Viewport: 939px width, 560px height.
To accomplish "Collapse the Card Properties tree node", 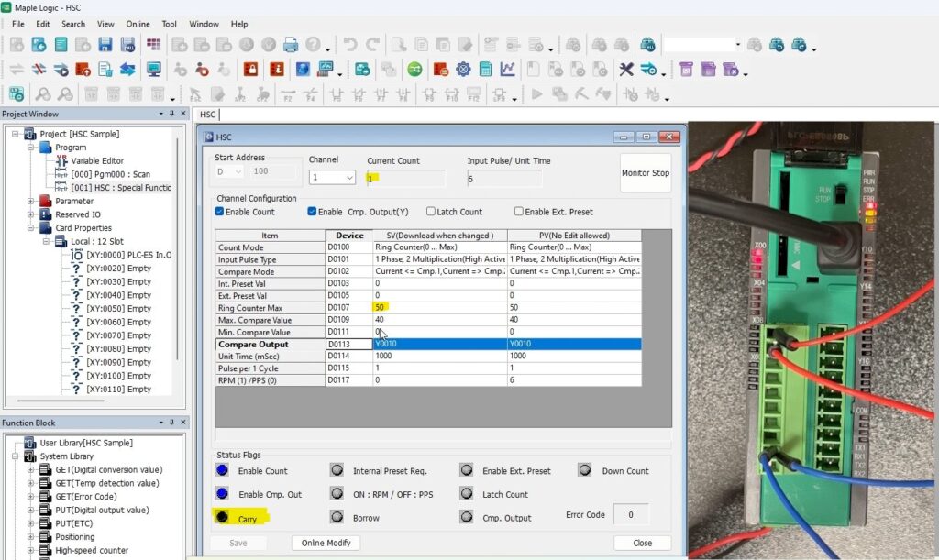I will 30,228.
